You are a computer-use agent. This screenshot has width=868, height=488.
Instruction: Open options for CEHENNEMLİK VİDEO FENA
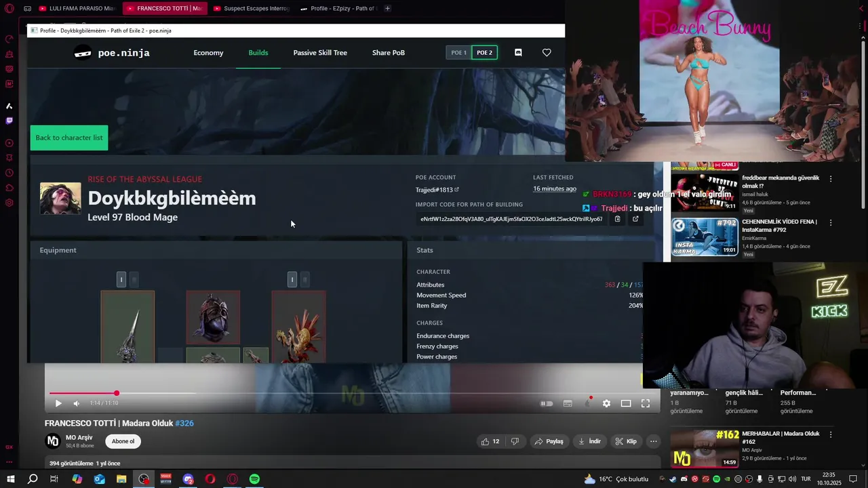831,222
